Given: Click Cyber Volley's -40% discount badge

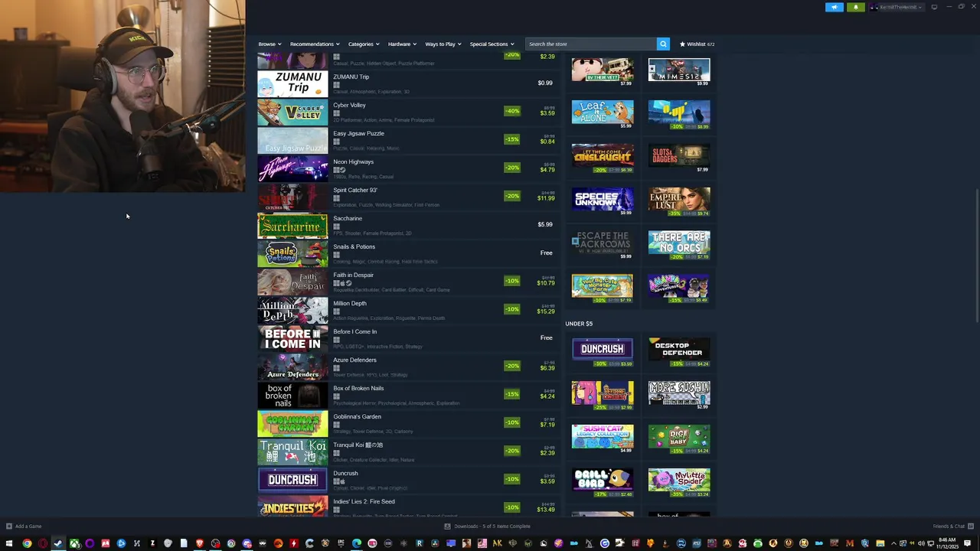Looking at the screenshot, I should pos(512,111).
